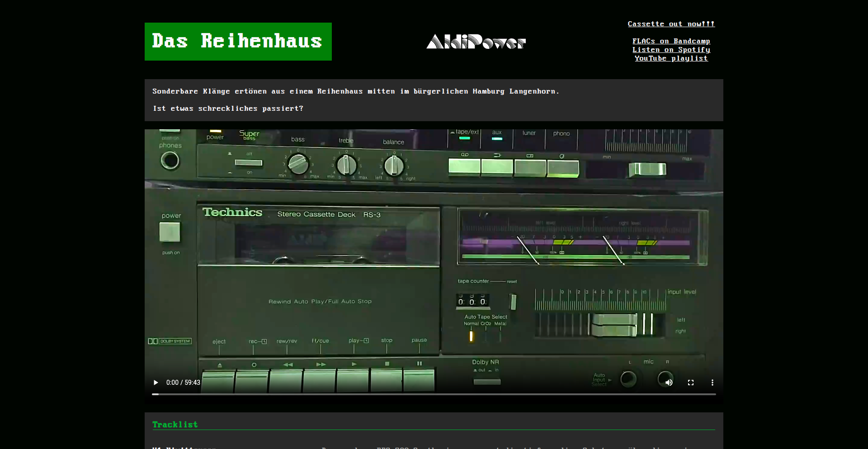Viewport: 868px width, 449px height.
Task: Click the 'Sonderbare Klänge ertönen' sentence
Action: tap(356, 91)
